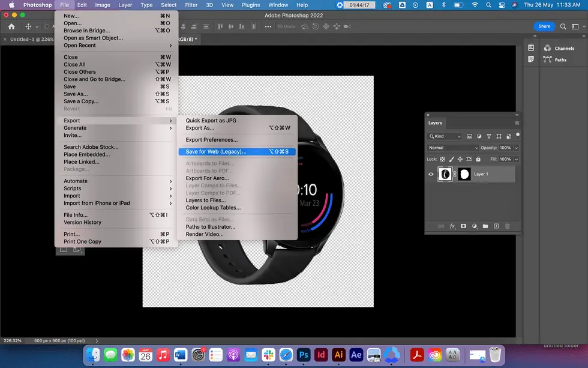
Task: Click the Layer 1 mask thumbnail
Action: click(465, 174)
